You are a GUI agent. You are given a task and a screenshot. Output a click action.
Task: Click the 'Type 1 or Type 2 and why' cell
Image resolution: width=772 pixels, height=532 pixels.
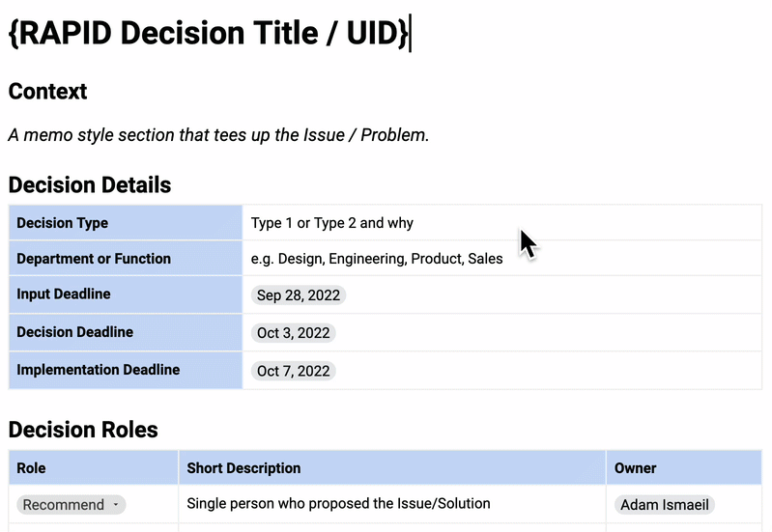332,223
